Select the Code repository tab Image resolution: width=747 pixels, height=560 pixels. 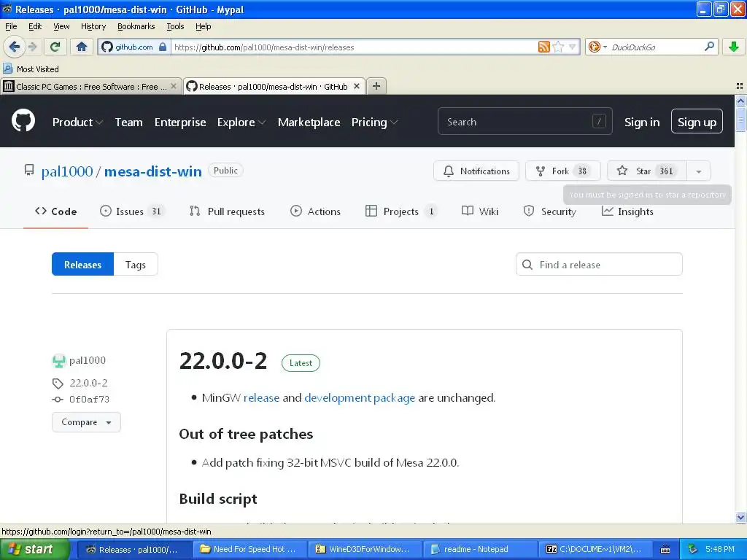point(55,211)
